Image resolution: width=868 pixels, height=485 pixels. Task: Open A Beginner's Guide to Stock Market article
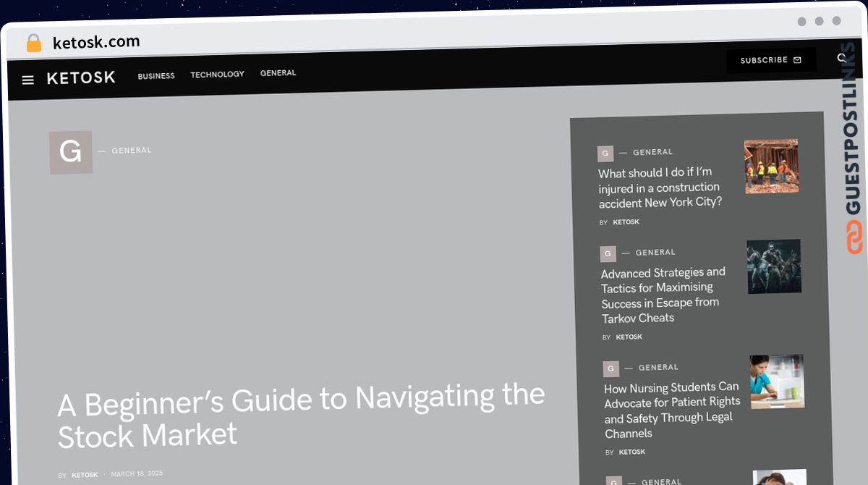tap(301, 416)
